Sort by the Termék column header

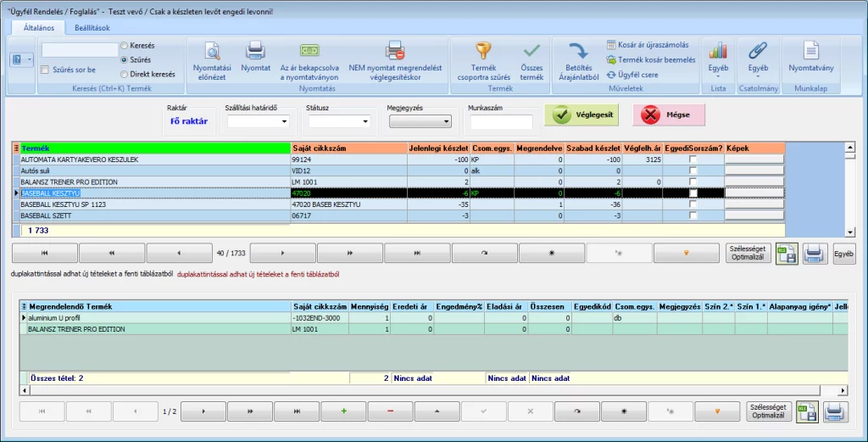point(156,148)
